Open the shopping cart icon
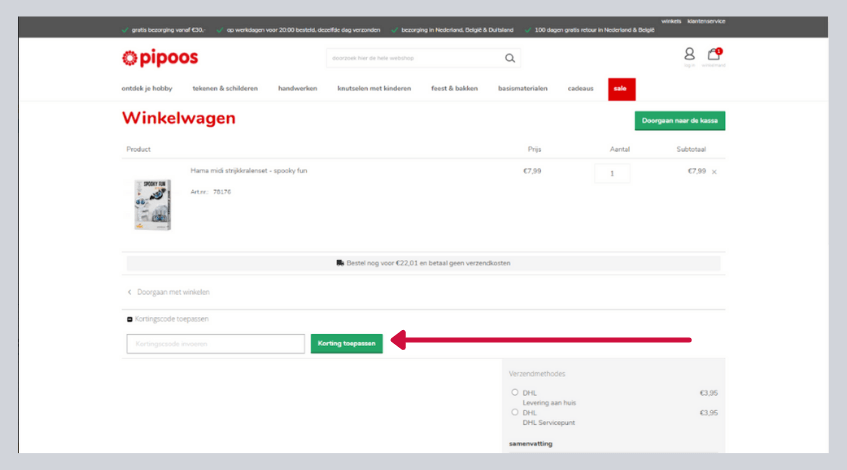Screen dimensions: 847x470 click(x=713, y=55)
